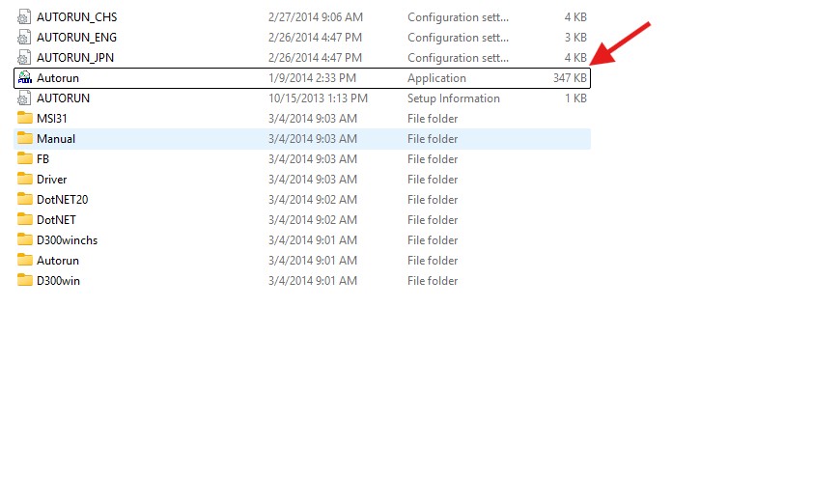Image resolution: width=840 pixels, height=504 pixels.
Task: Click the File folder type of MSI31
Action: pos(433,119)
